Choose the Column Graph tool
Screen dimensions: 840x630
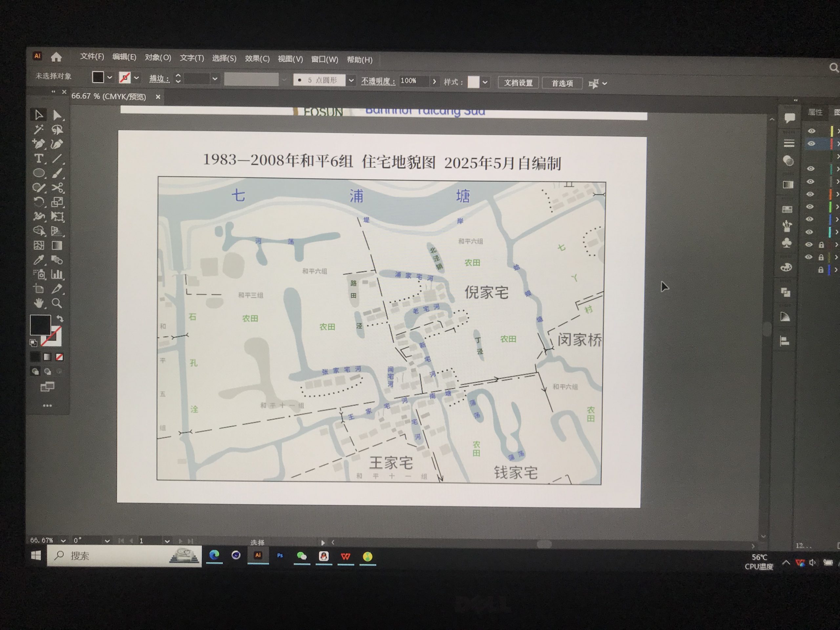point(57,275)
